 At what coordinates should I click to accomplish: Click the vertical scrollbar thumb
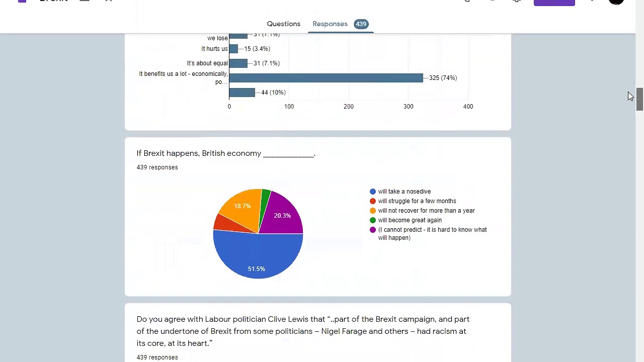(x=639, y=99)
